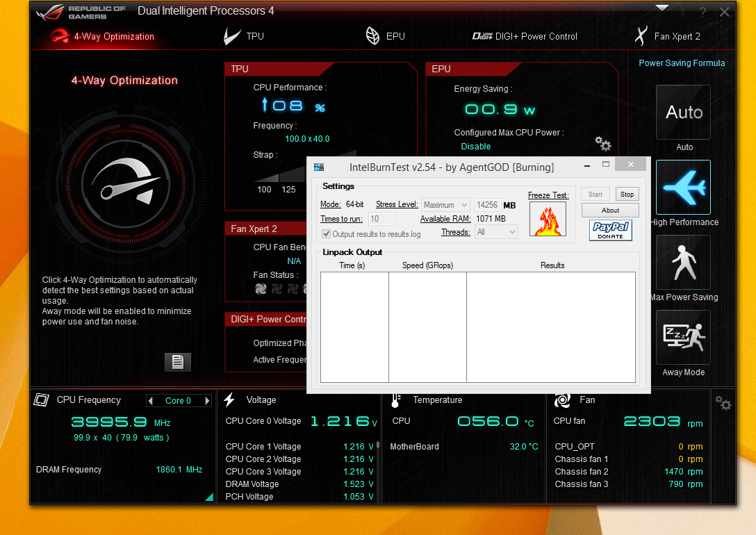Viewport: 756px width, 535px height.
Task: Open the optimization report document icon
Action: 177,362
